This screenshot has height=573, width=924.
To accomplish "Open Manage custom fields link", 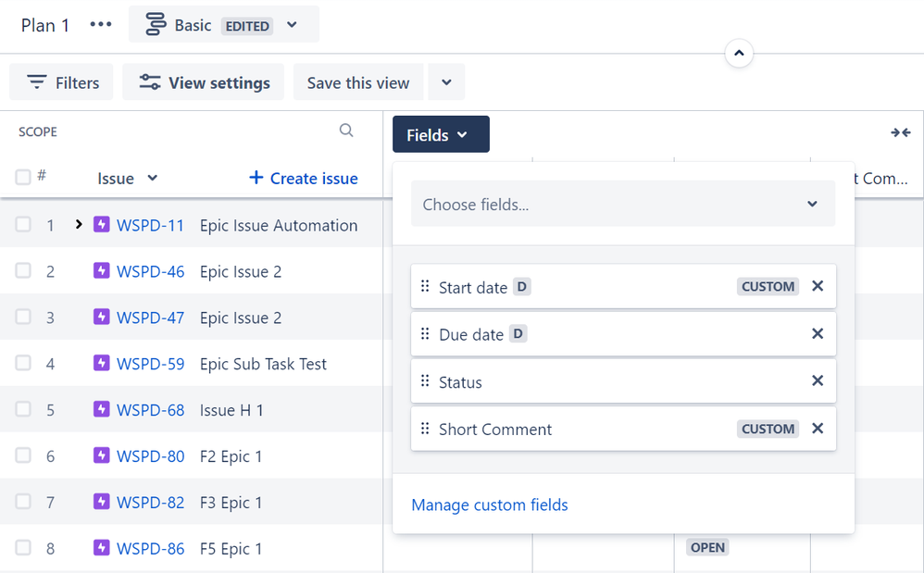I will click(490, 504).
